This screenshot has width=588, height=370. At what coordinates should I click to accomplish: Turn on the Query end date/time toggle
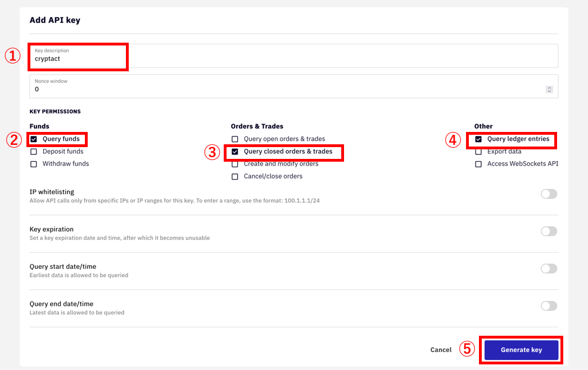549,305
